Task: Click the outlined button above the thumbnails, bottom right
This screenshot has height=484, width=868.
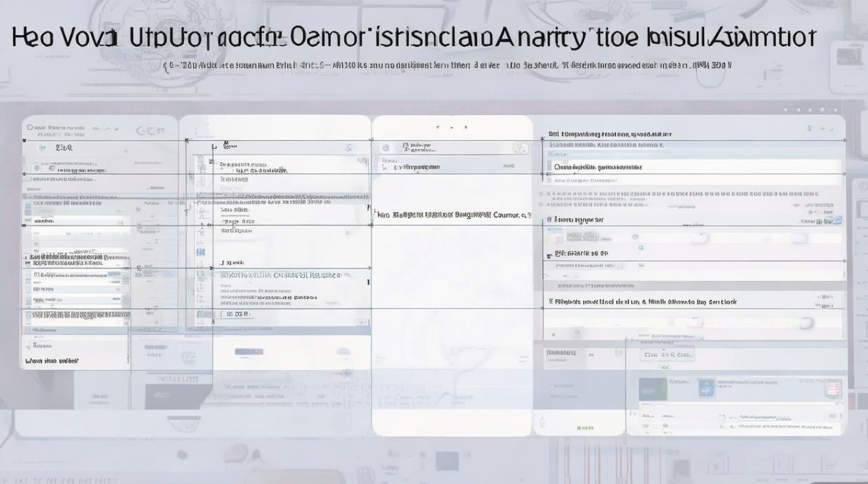Action: (x=666, y=356)
